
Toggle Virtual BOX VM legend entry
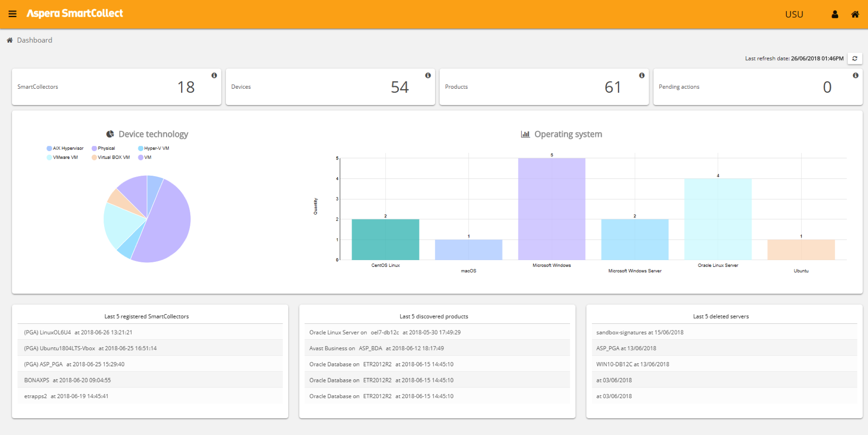tap(111, 157)
